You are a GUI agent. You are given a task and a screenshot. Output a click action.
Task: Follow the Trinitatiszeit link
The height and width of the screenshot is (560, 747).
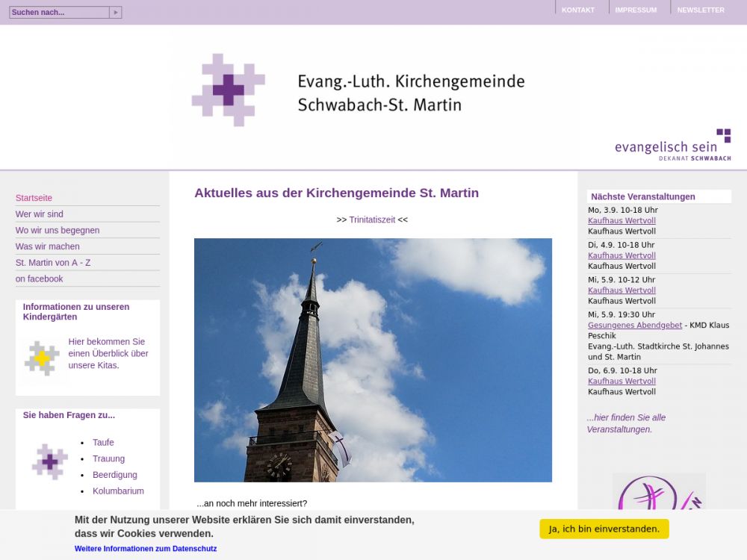[372, 220]
